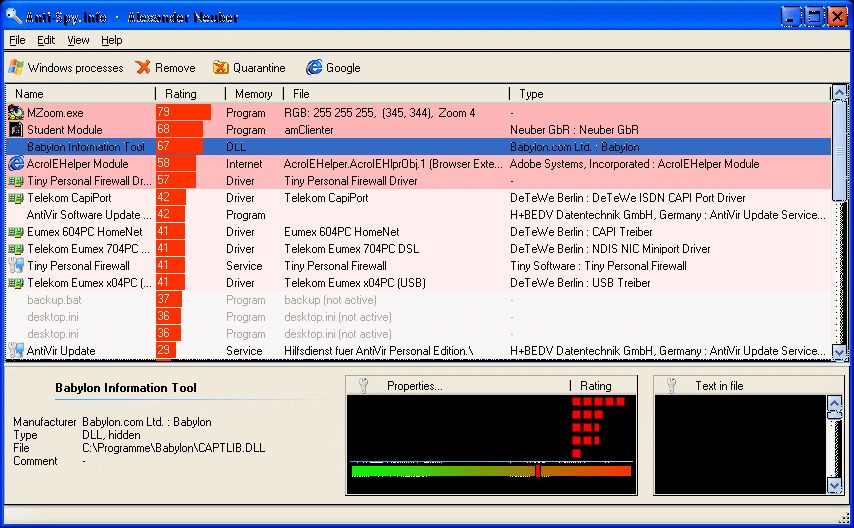The image size is (854, 528).
Task: Sort list by the Rating column header
Action: pos(191,94)
